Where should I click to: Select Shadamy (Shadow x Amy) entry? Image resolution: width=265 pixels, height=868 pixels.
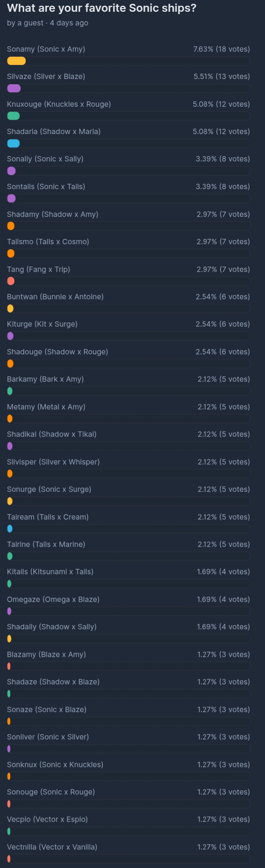[x=52, y=214]
